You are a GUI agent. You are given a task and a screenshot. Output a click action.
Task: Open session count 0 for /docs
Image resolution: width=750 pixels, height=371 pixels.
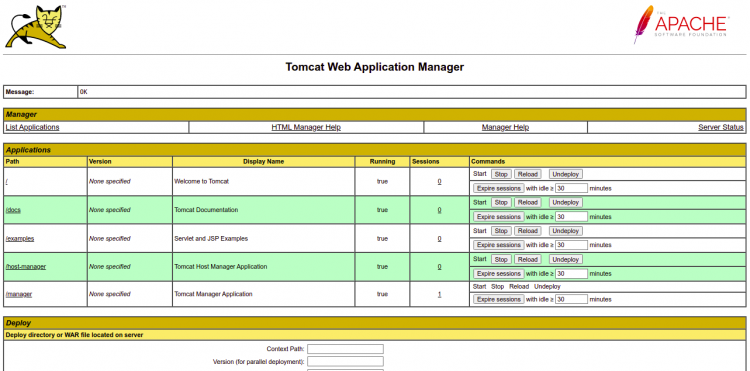[439, 210]
